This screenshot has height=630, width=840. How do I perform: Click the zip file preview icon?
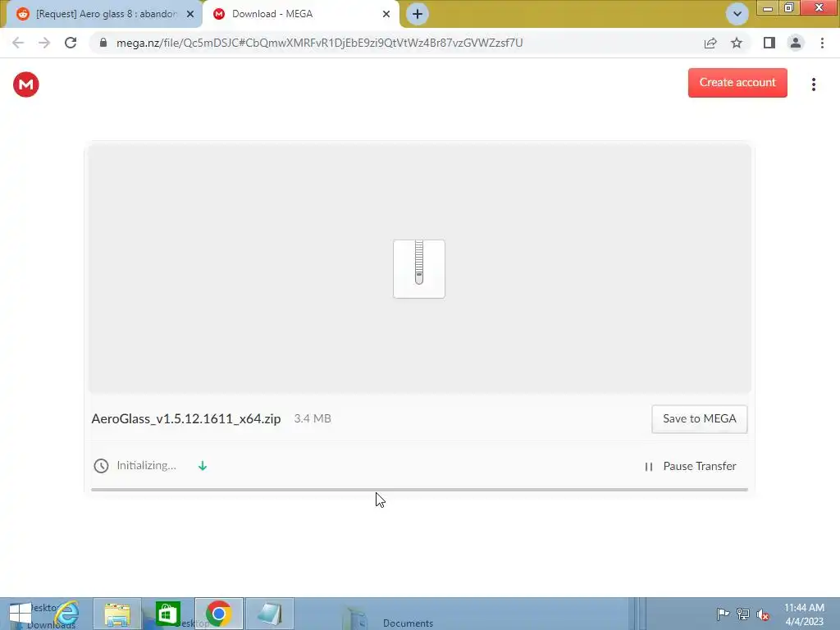pos(419,269)
